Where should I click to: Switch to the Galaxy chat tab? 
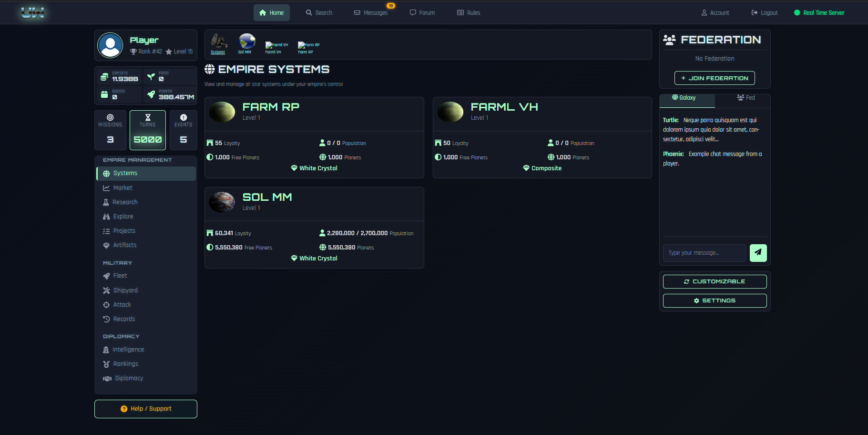[x=686, y=98]
